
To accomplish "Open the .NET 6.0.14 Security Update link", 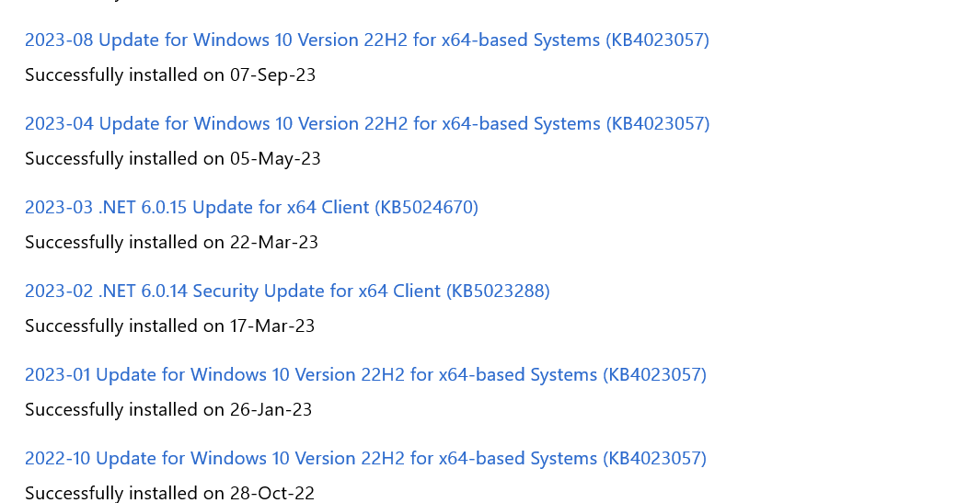I will tap(287, 292).
